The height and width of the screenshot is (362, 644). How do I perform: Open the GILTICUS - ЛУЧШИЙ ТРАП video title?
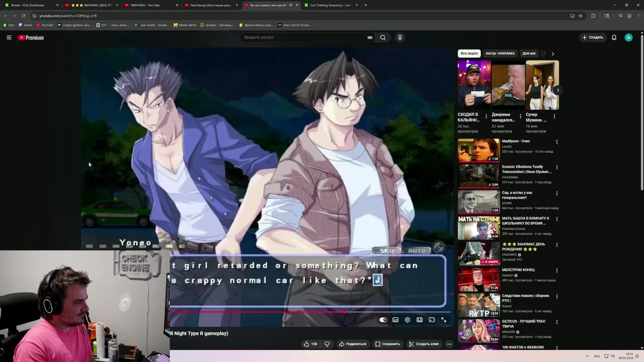coord(523,324)
